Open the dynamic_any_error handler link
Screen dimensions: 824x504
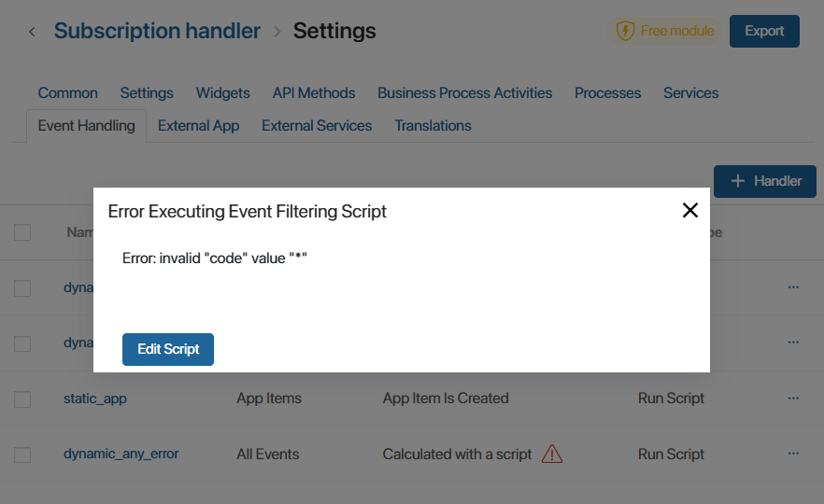tap(121, 455)
